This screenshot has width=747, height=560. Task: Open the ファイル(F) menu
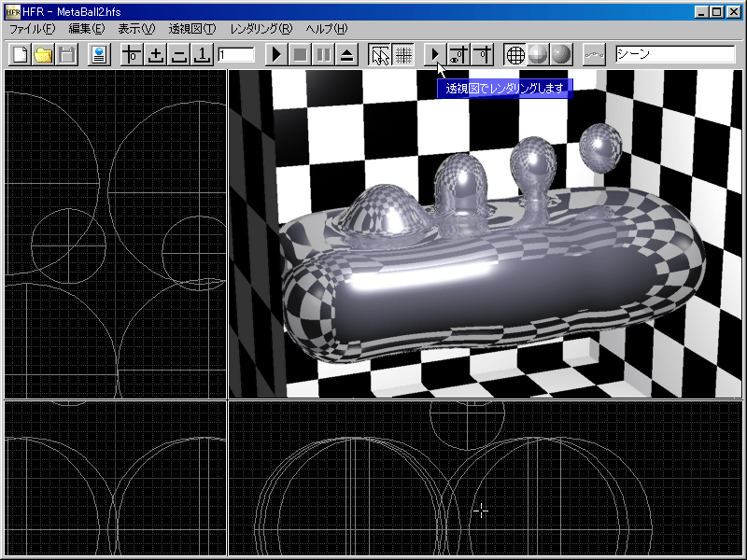tap(33, 29)
